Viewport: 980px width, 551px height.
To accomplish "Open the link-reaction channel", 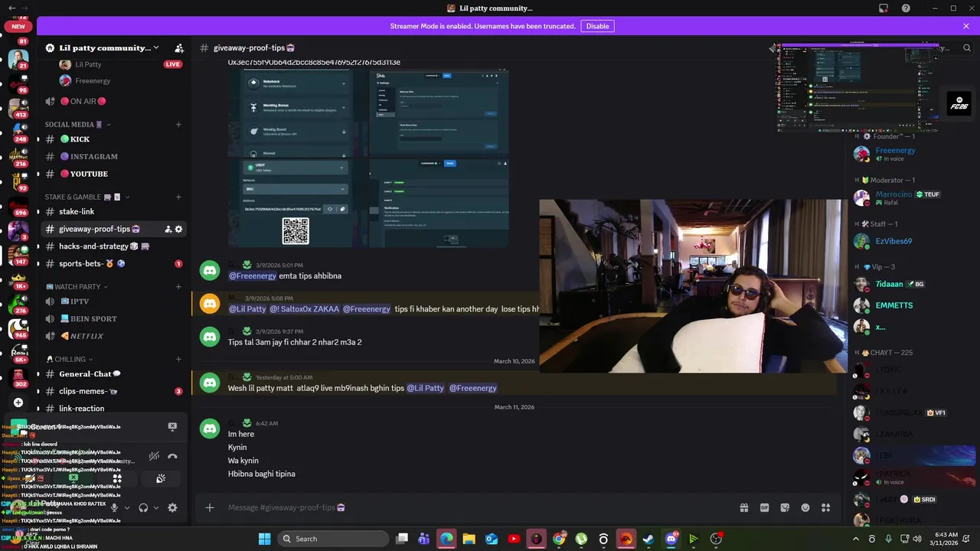I will coord(115,409).
